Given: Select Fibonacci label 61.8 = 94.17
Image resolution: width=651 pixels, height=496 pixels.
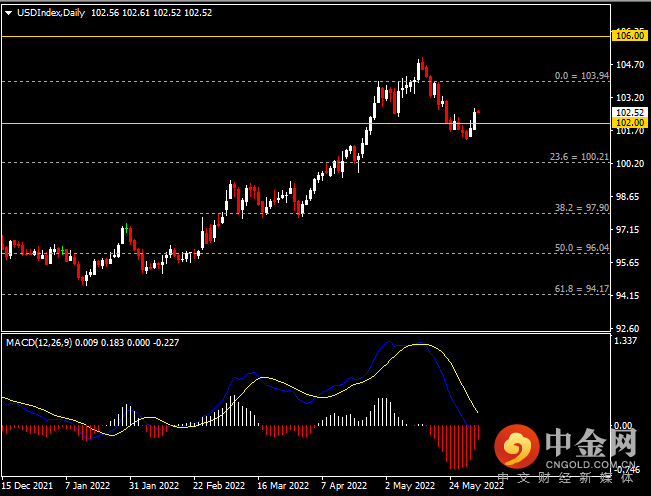Looking at the screenshot, I should pos(582,288).
